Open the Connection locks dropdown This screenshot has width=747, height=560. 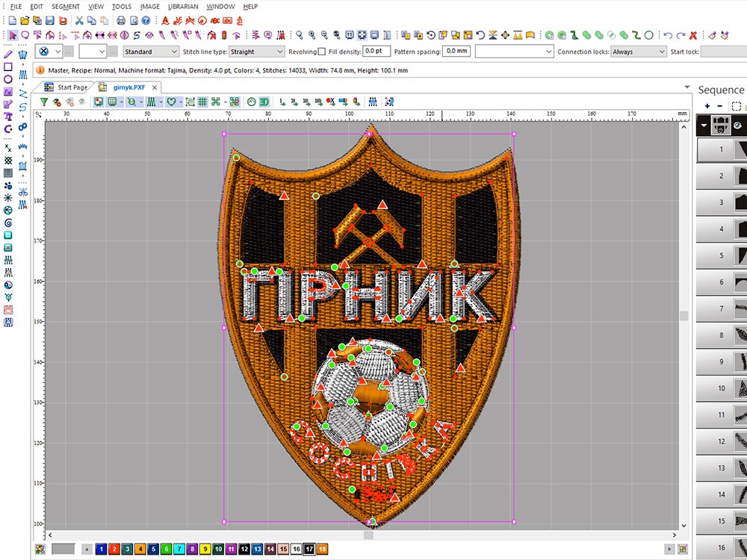coord(639,52)
